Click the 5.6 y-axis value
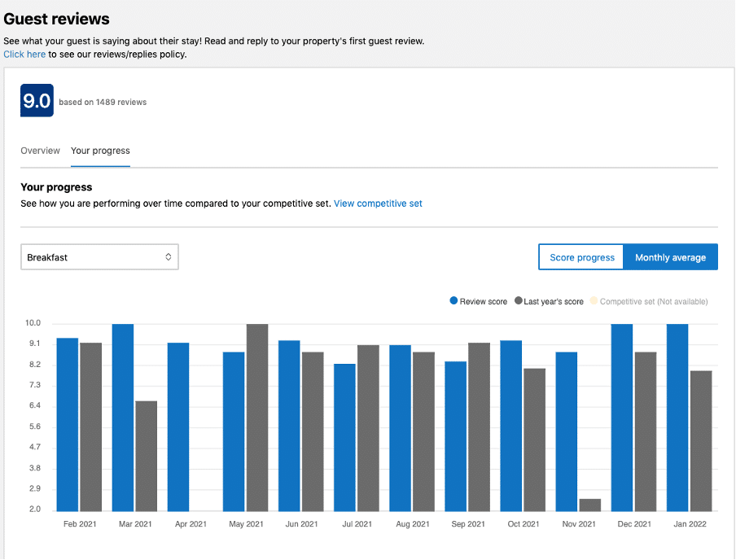Screen dimensions: 736x560 click(35, 427)
